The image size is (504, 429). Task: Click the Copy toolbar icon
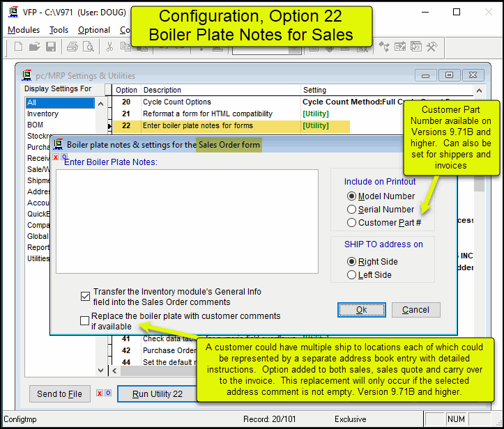125,47
